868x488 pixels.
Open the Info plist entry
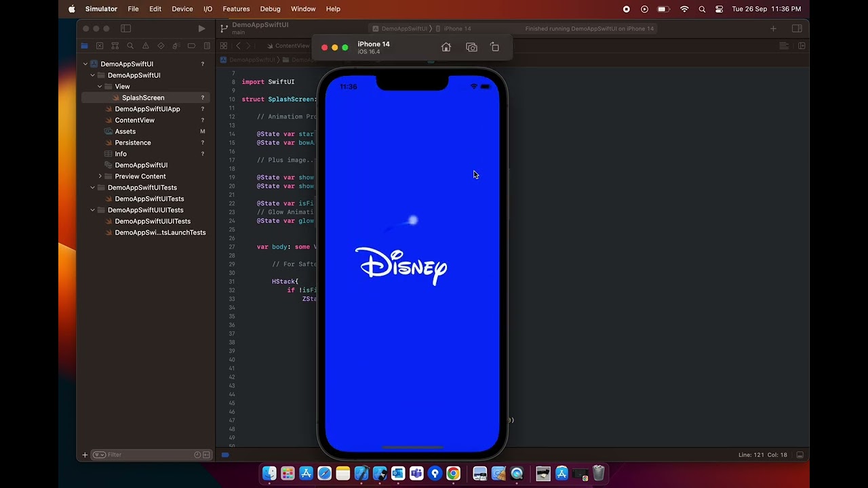120,154
